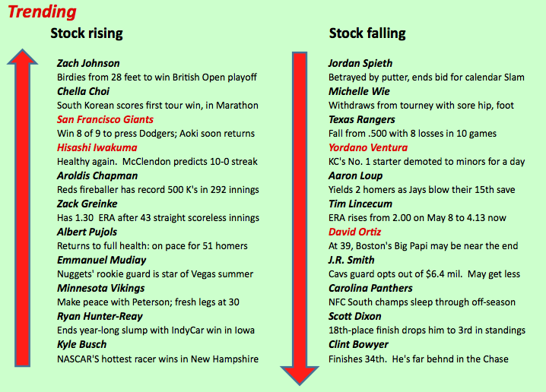Select the Kyle Busch entry name
Screen dimensions: 546x392
pyautogui.click(x=82, y=344)
